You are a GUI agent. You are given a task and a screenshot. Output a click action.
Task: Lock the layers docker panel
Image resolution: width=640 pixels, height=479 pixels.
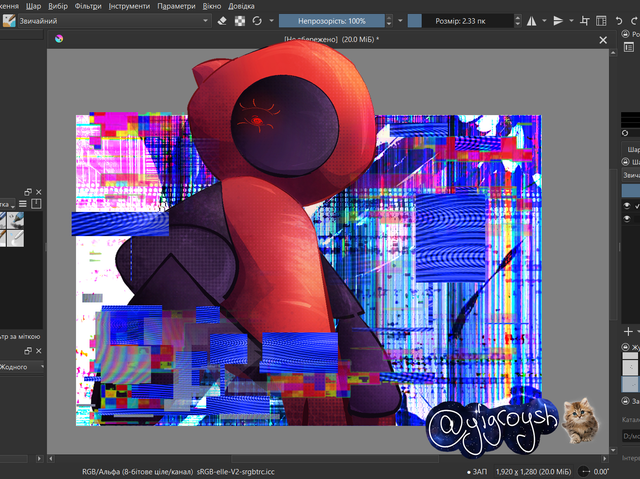coord(625,162)
